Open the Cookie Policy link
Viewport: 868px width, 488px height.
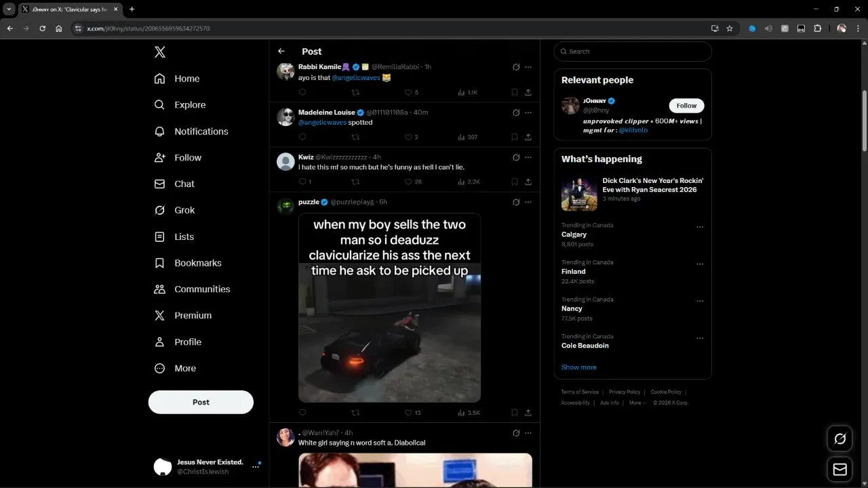[666, 392]
